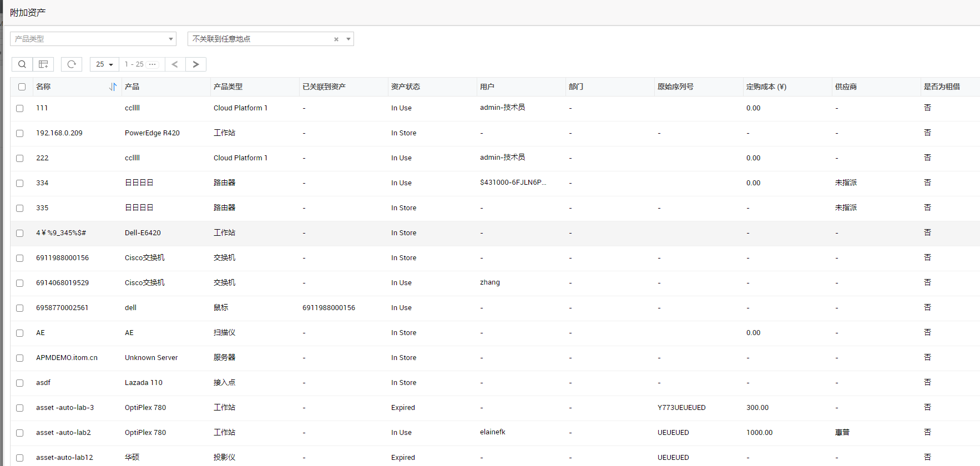
Task: Toggle the select-all checkbox in header
Action: click(x=22, y=87)
